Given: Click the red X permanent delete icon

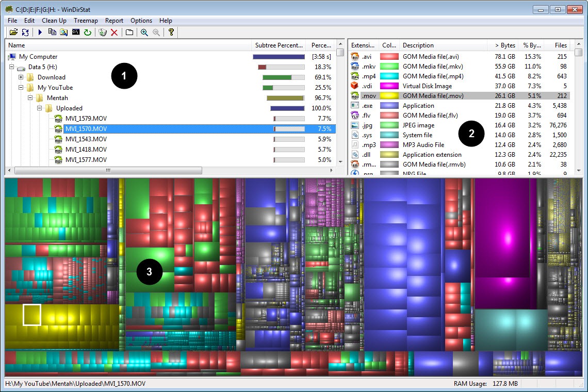Looking at the screenshot, I should click(115, 32).
